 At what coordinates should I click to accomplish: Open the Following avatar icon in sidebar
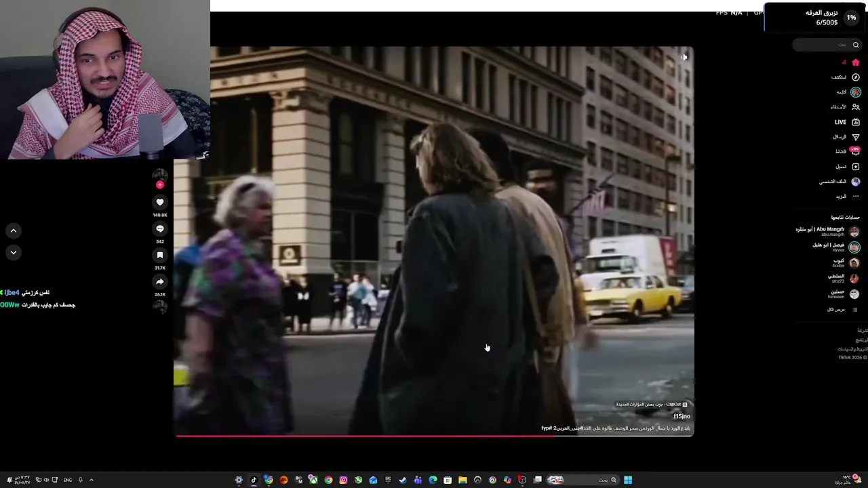(x=856, y=92)
